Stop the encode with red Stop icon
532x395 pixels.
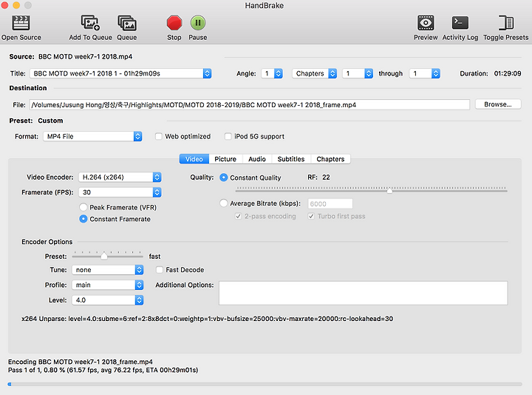point(174,23)
